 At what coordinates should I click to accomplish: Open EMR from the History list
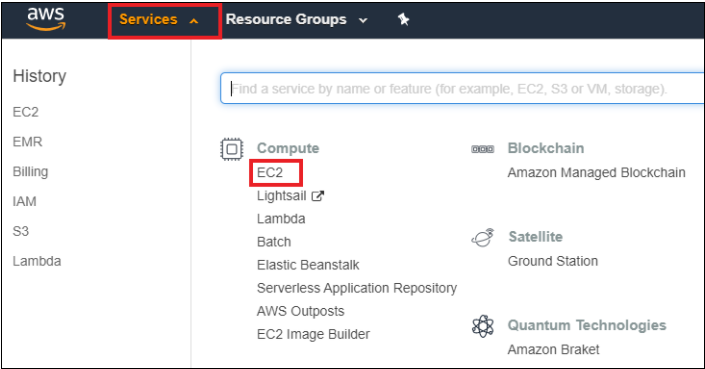(27, 142)
